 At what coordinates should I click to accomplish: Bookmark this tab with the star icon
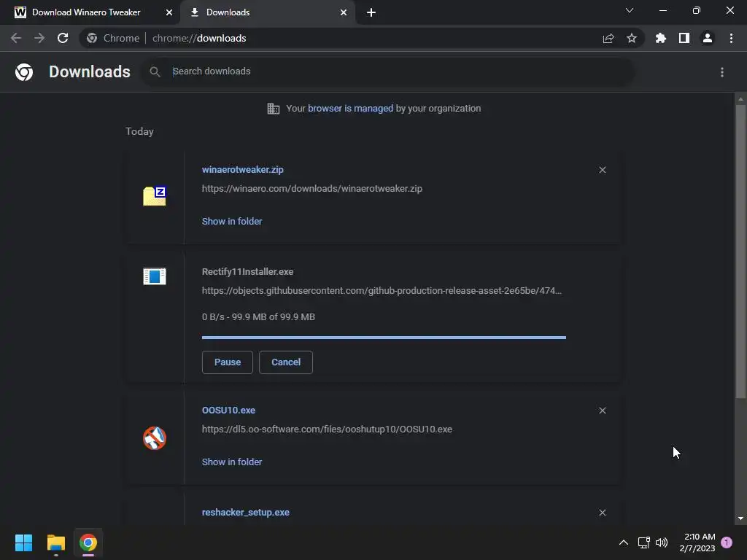[632, 38]
